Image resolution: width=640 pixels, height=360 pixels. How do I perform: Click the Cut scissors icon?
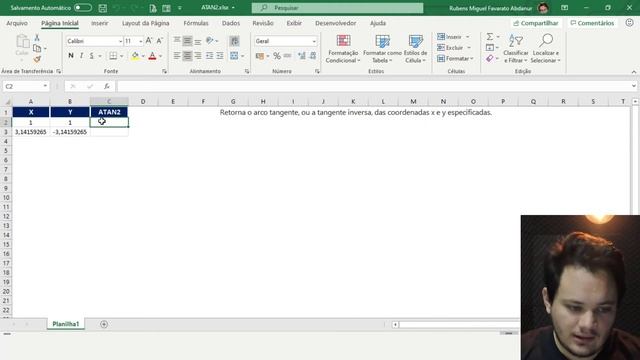click(x=37, y=38)
